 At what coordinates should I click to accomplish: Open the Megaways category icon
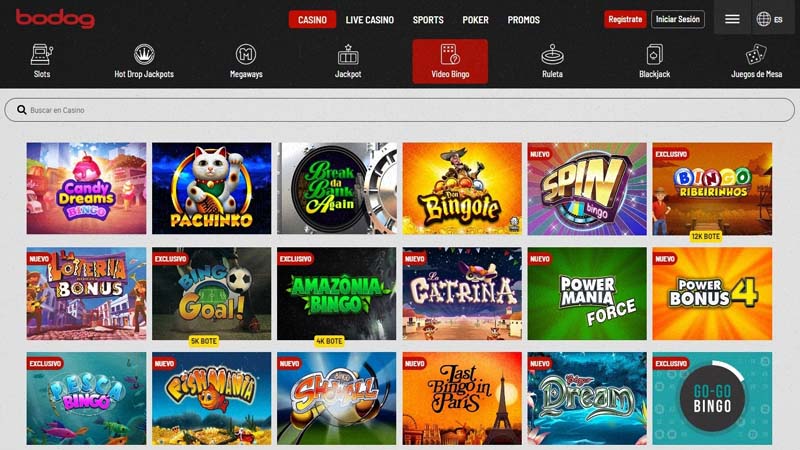tap(246, 54)
